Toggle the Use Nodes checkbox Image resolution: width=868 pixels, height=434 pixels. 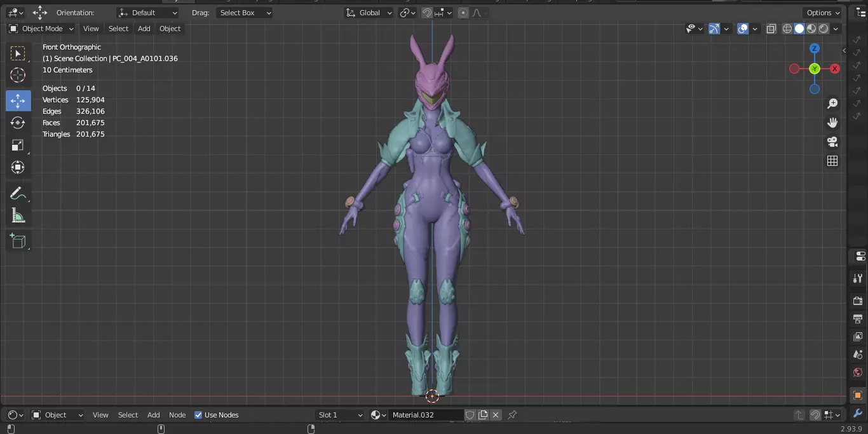click(198, 415)
